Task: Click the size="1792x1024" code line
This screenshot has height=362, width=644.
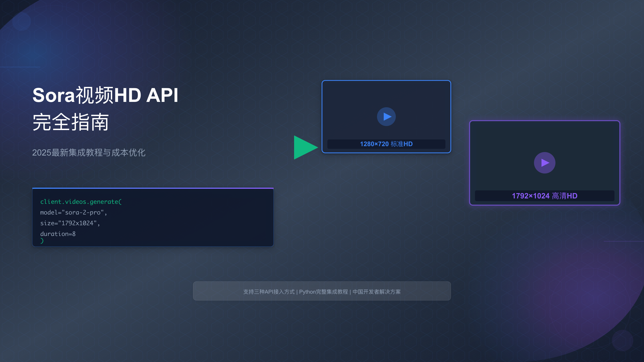Action: tap(70, 223)
